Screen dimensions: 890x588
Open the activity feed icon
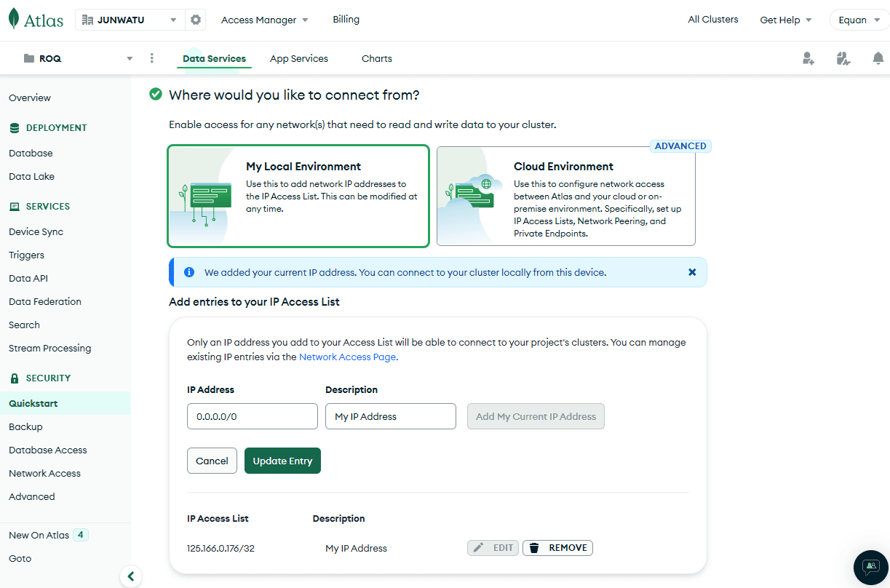point(843,59)
